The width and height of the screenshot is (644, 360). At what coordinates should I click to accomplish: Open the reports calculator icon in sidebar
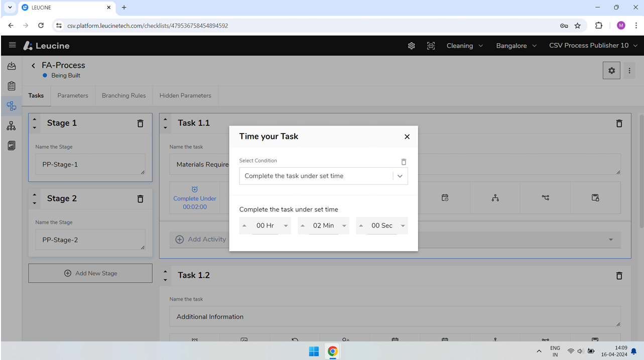[x=12, y=146]
